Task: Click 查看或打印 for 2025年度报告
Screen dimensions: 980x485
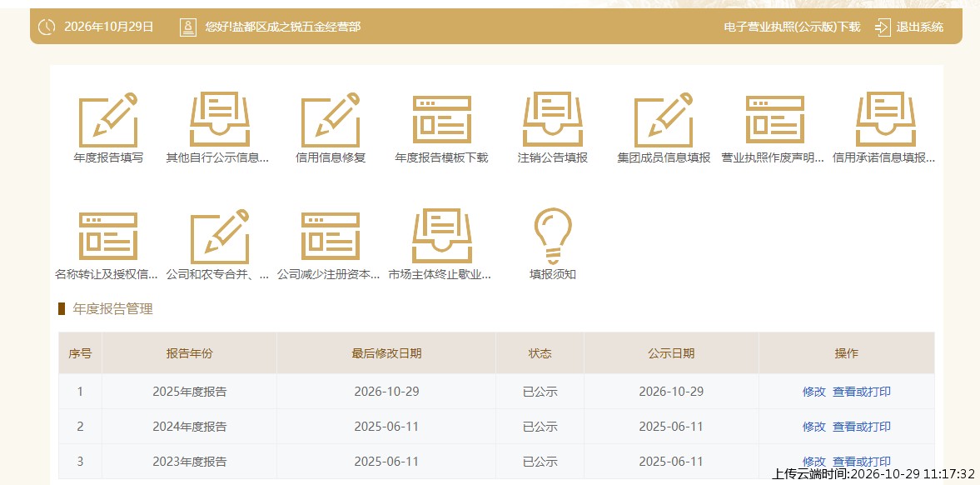Action: tap(861, 392)
